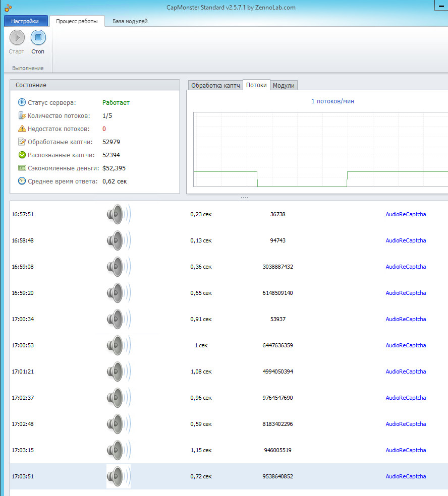Viewport: 448px width, 496px height.
Task: Open AudioReCaptcha link in 17:03:51 row
Action: [x=406, y=476]
